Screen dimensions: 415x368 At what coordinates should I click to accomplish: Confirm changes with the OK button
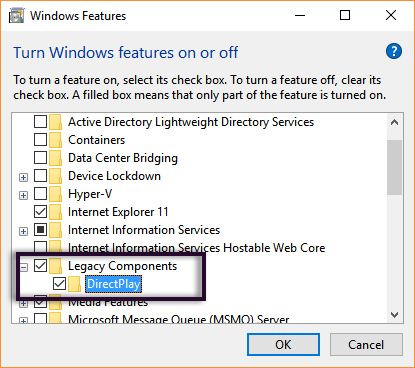[x=283, y=344]
